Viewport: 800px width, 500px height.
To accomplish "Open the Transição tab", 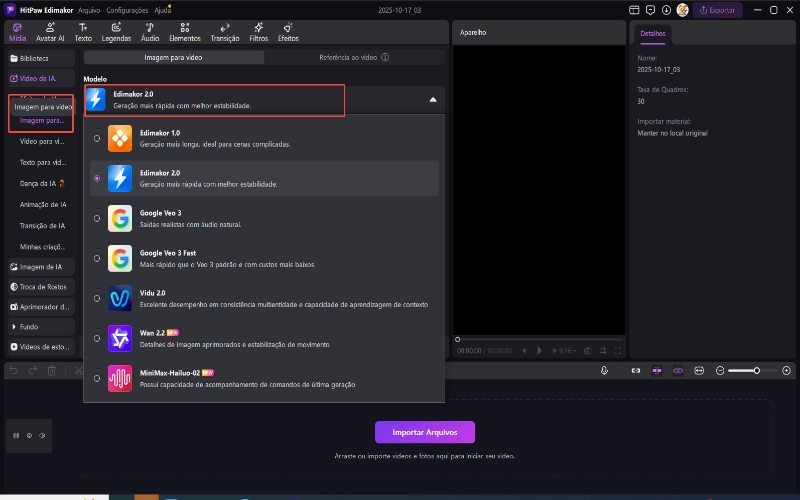I will [x=224, y=32].
